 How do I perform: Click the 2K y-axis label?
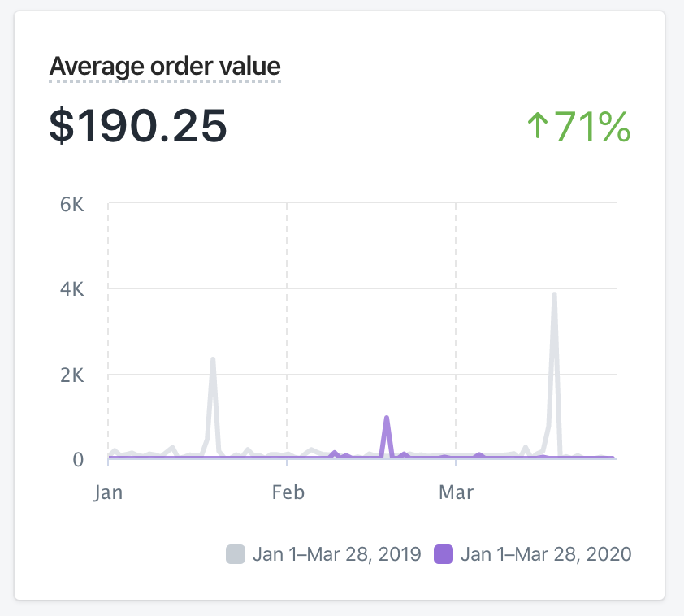[x=72, y=375]
